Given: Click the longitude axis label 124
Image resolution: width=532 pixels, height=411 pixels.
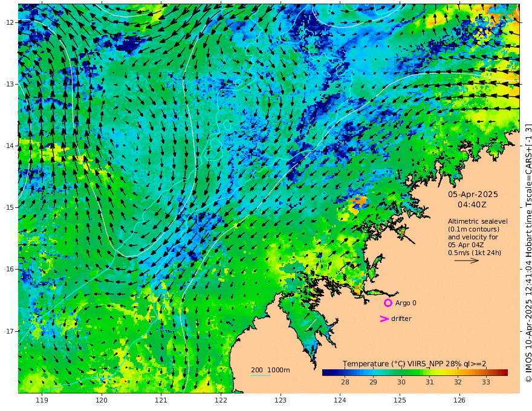Looking at the screenshot, I should coord(340,401).
